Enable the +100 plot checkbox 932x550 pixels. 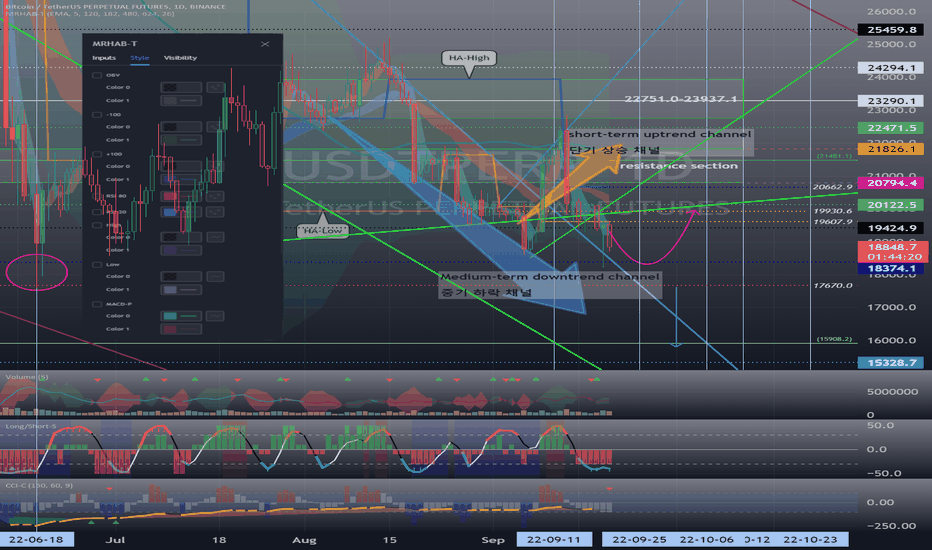click(97, 154)
